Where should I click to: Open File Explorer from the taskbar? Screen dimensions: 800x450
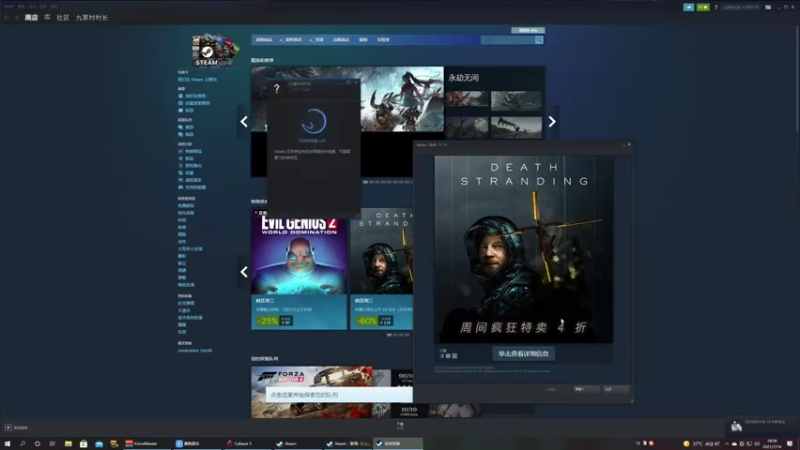pos(68,444)
